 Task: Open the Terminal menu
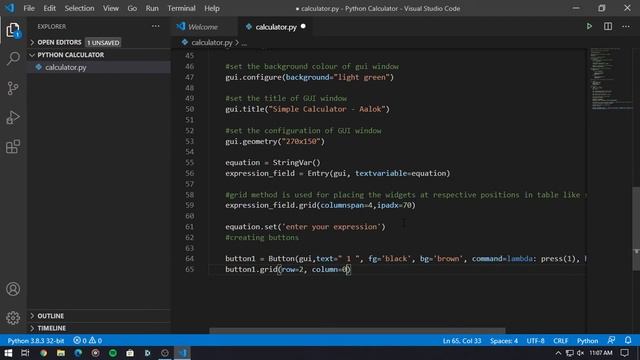point(181,8)
